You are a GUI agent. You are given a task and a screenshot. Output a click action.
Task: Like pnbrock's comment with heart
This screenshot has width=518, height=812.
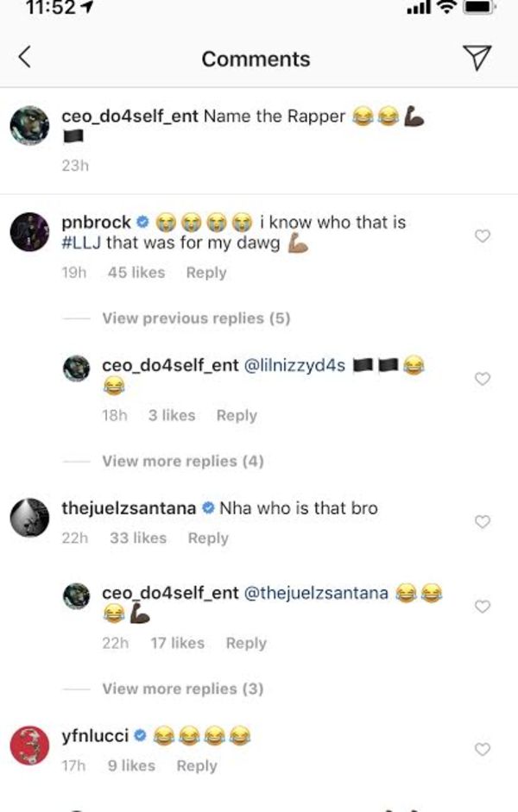(483, 236)
